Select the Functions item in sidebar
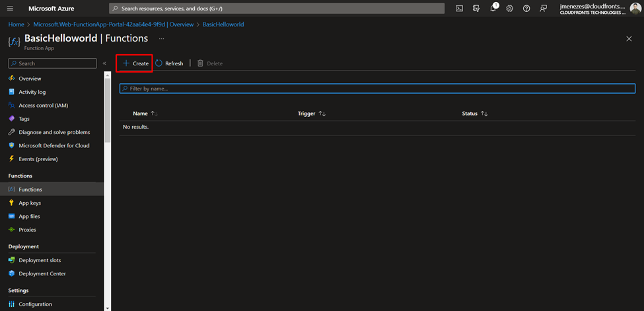 tap(52, 190)
